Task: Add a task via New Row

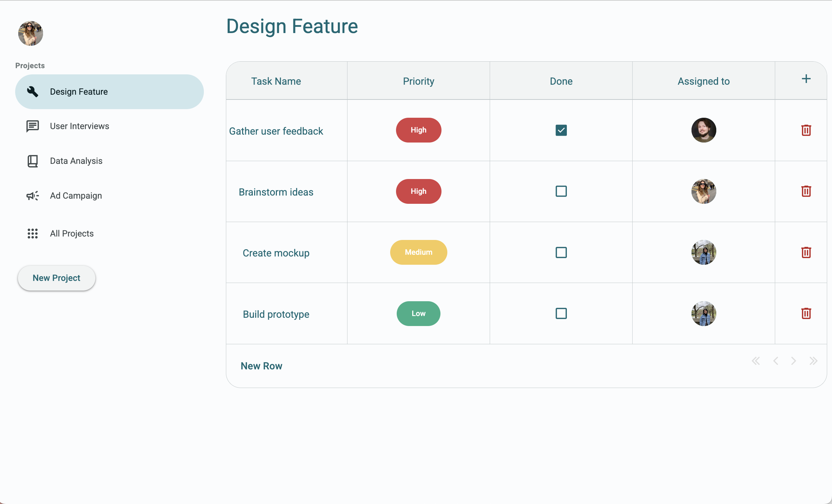Action: click(261, 366)
